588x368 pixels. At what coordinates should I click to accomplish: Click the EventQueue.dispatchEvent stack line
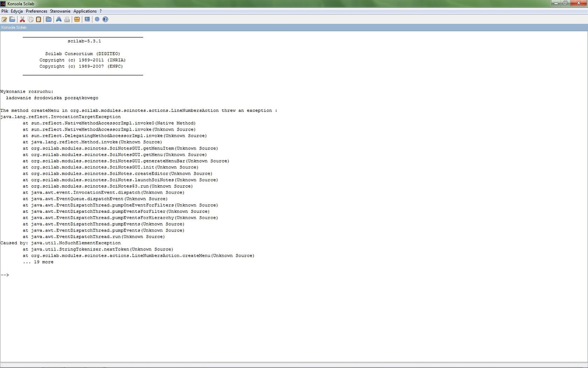coord(95,199)
